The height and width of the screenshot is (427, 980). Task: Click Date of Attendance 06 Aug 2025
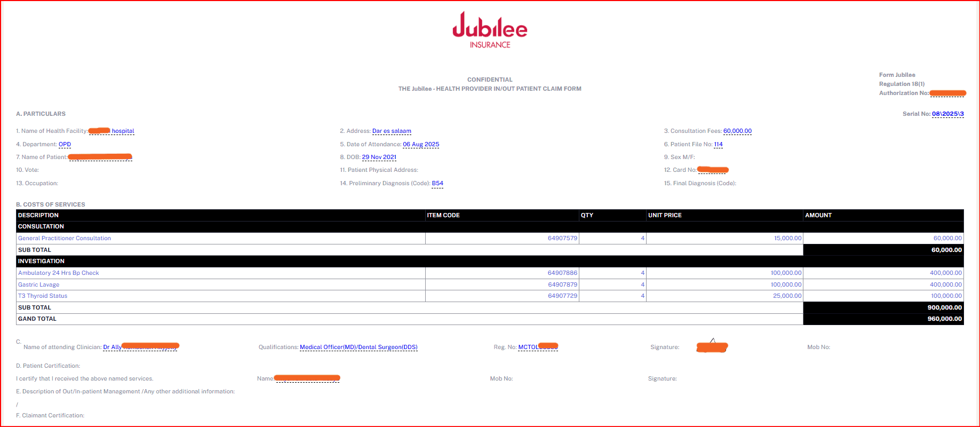click(x=421, y=145)
